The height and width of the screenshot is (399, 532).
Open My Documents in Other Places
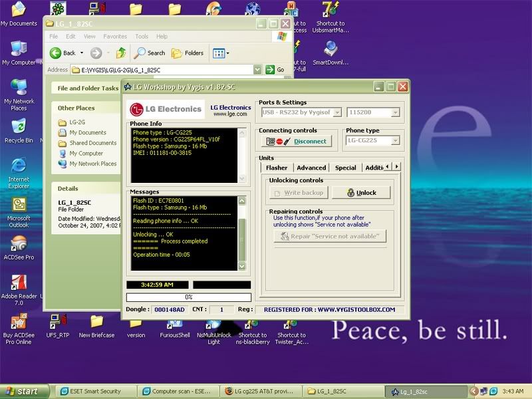tap(88, 132)
